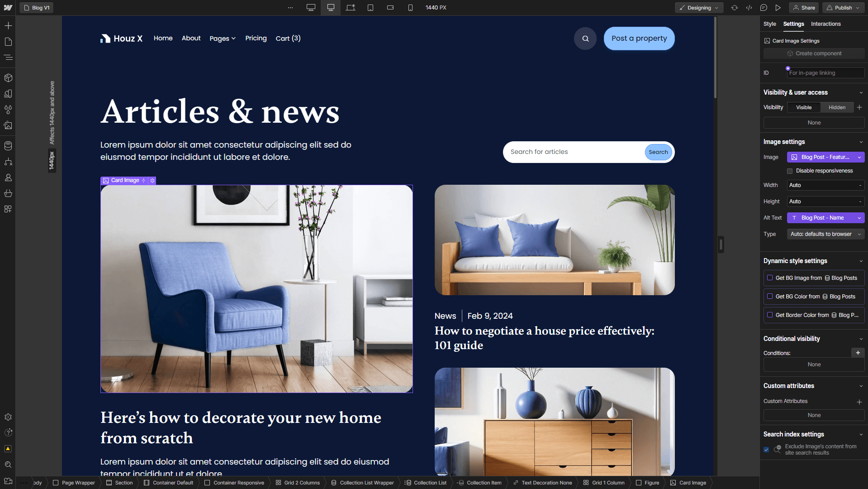Open the Users panel icon
The image size is (868, 489).
[8, 177]
